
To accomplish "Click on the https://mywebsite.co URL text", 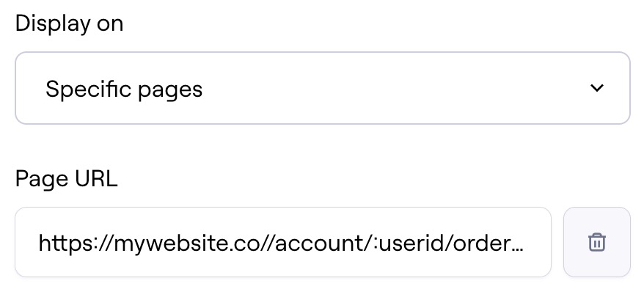I will [x=281, y=243].
